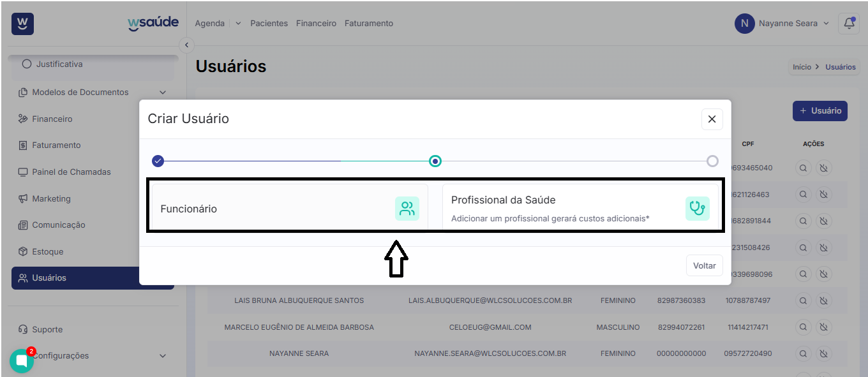
Task: Choose the Profissional da Saúde card
Action: 580,209
